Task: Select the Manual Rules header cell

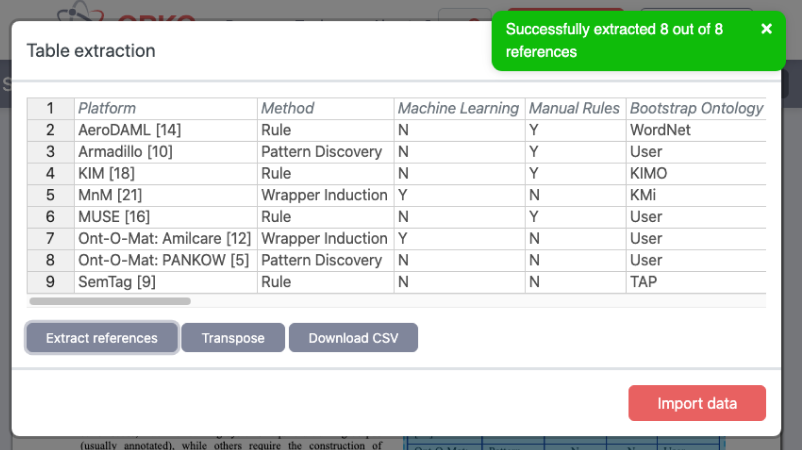Action: point(574,108)
